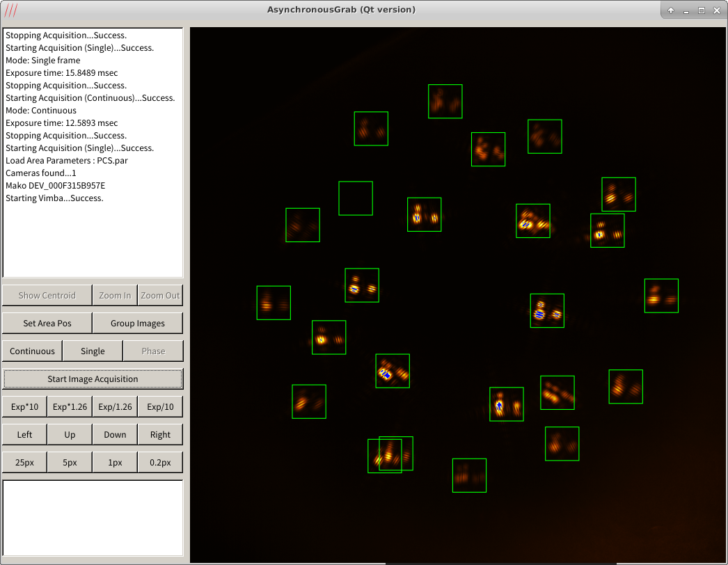
Task: Increase exposure with Exp*1.26
Action: click(x=70, y=406)
